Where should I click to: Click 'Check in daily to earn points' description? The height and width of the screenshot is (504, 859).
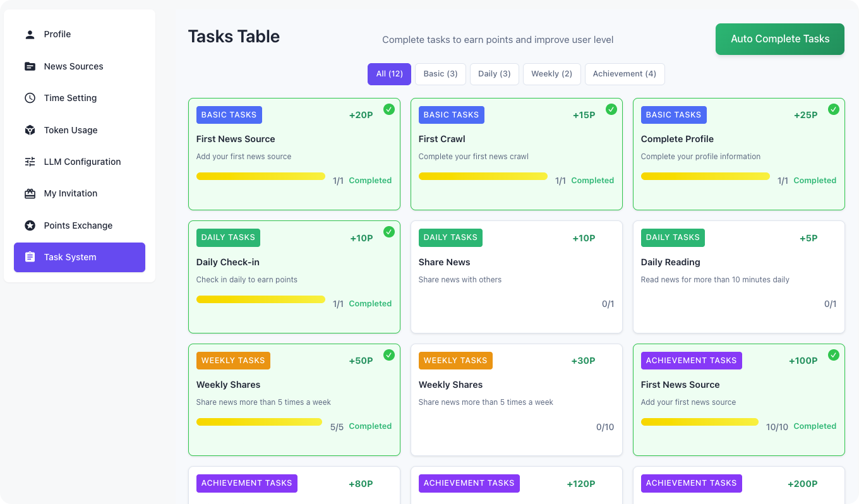point(247,280)
